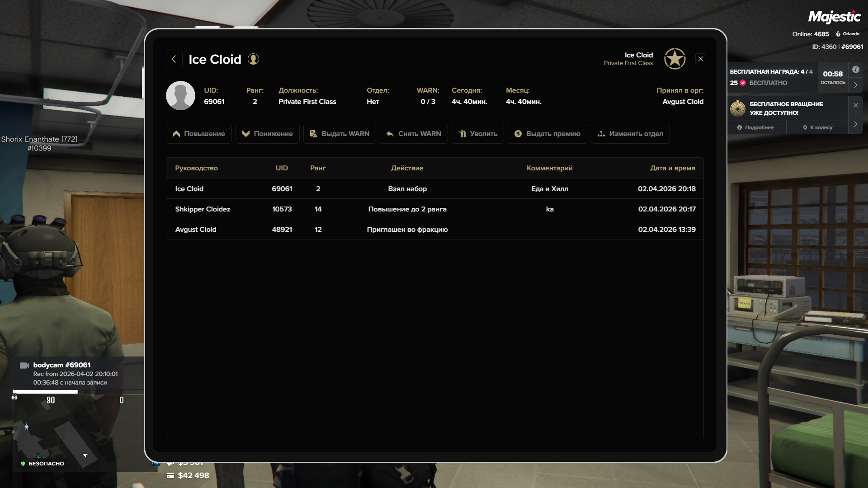This screenshot has height=488, width=868.
Task: Expand the free spin notification arrow
Action: 855,124
